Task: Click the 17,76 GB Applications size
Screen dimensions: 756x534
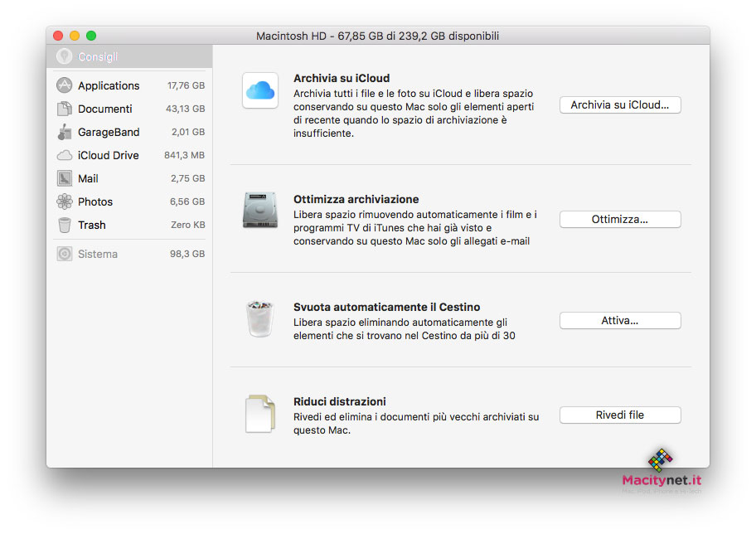Action: pyautogui.click(x=187, y=86)
